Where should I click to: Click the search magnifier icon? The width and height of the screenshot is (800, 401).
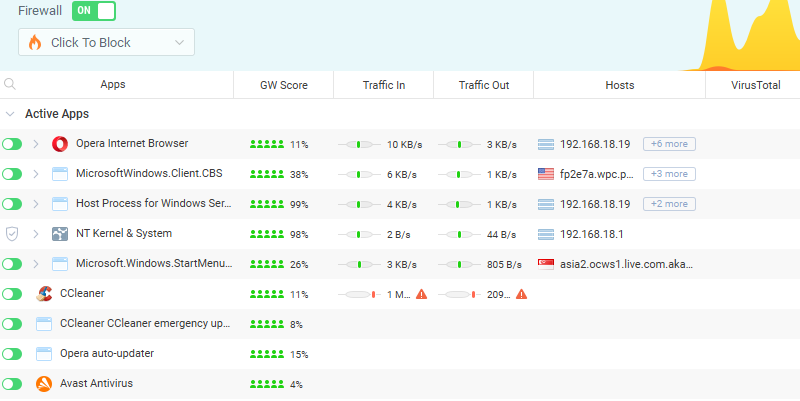(x=10, y=85)
